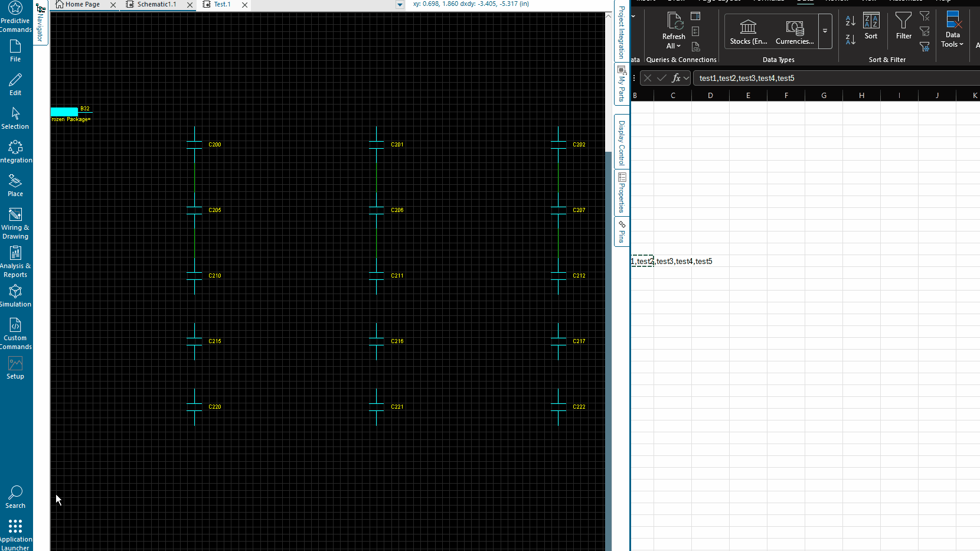980x551 pixels.
Task: Open the Queries & Connections pane icon
Action: 695,16
